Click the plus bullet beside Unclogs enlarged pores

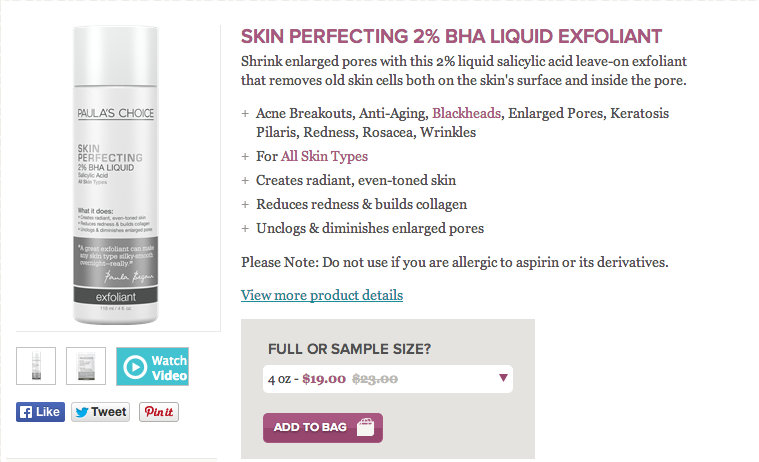(x=246, y=229)
